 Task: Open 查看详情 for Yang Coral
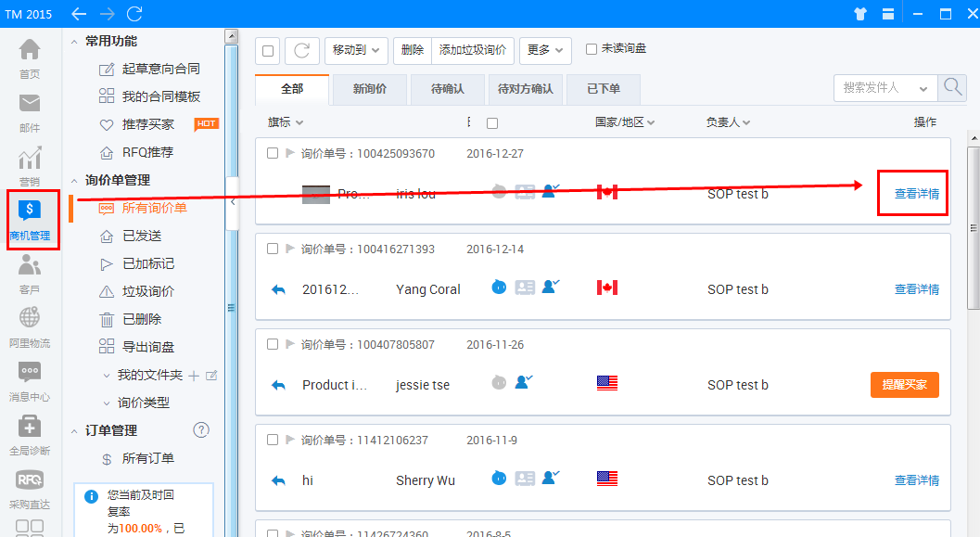916,289
